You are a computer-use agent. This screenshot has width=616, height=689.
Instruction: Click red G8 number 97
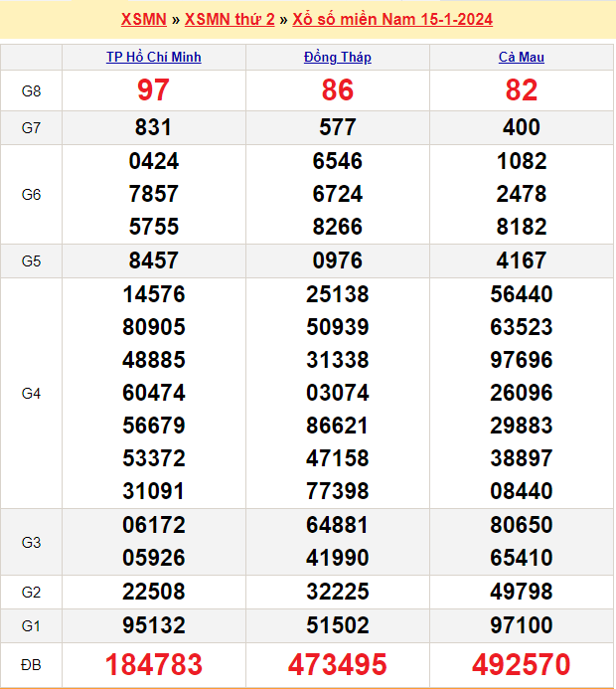click(153, 91)
